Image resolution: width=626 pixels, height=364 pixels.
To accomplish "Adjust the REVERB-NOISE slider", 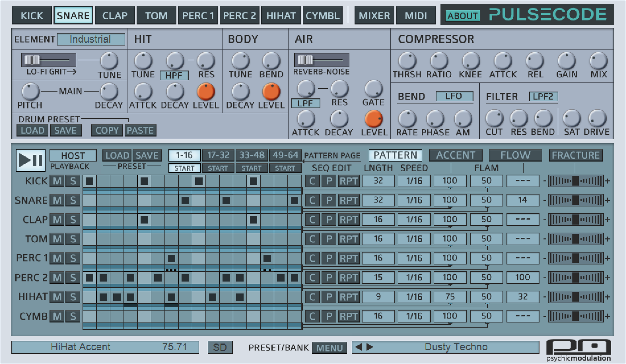I will tap(322, 60).
